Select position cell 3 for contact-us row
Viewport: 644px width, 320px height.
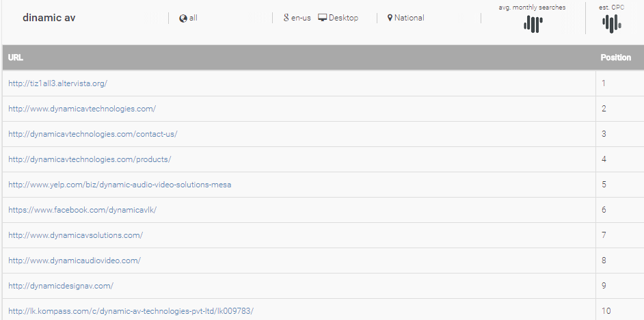[x=620, y=134]
